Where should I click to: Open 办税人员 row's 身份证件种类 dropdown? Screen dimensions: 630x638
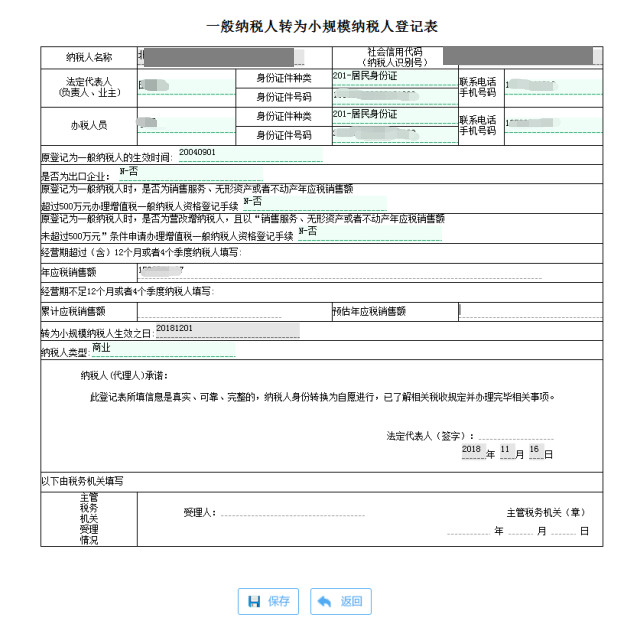coord(392,115)
